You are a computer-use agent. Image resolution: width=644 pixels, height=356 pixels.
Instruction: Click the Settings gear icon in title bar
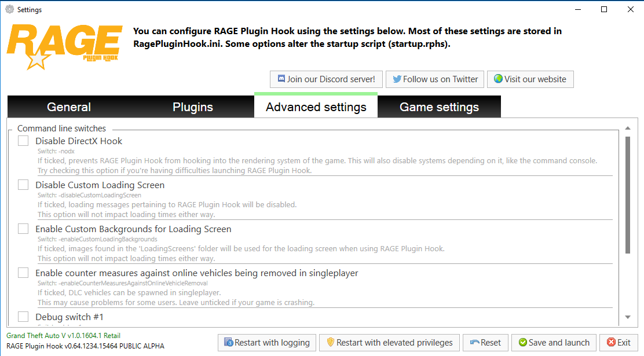click(x=9, y=9)
